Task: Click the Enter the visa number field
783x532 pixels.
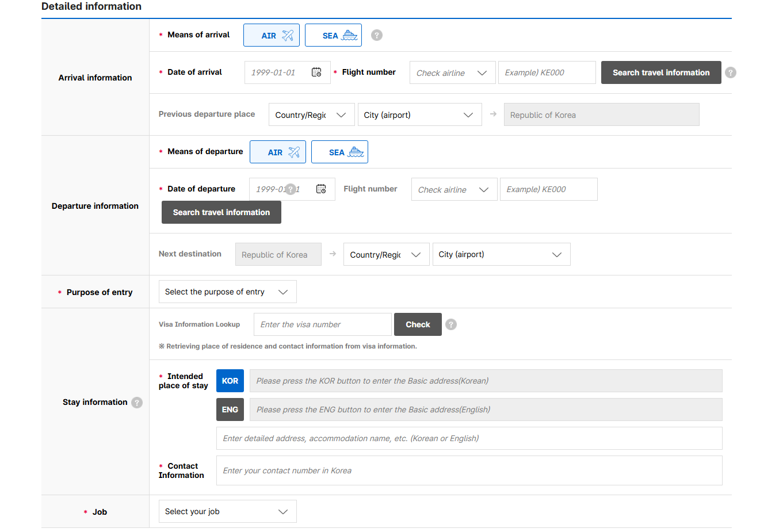Action: tap(322, 324)
